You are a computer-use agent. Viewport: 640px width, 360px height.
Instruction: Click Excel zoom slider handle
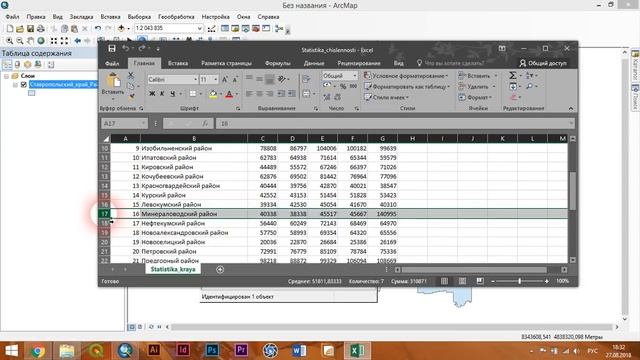tap(519, 281)
